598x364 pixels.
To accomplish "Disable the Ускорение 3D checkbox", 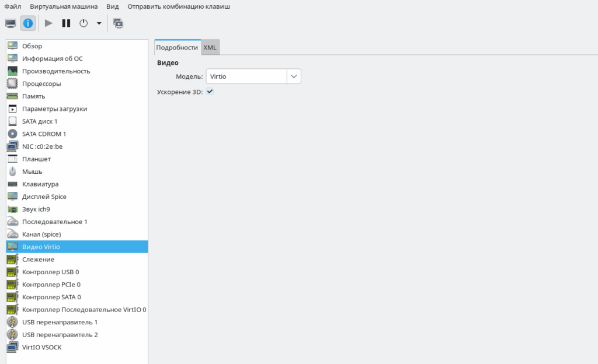I will tap(210, 92).
